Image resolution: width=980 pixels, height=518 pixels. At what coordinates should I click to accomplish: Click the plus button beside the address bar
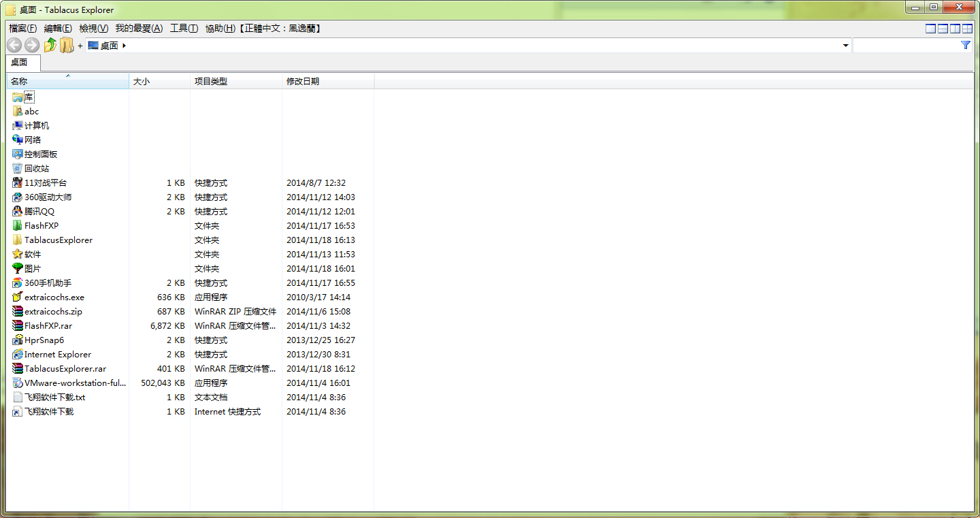pyautogui.click(x=80, y=46)
